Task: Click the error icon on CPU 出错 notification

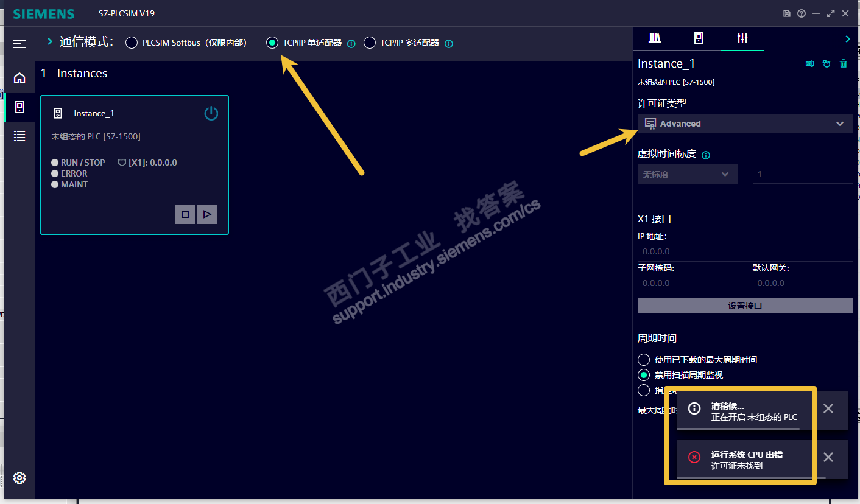Action: coord(694,457)
